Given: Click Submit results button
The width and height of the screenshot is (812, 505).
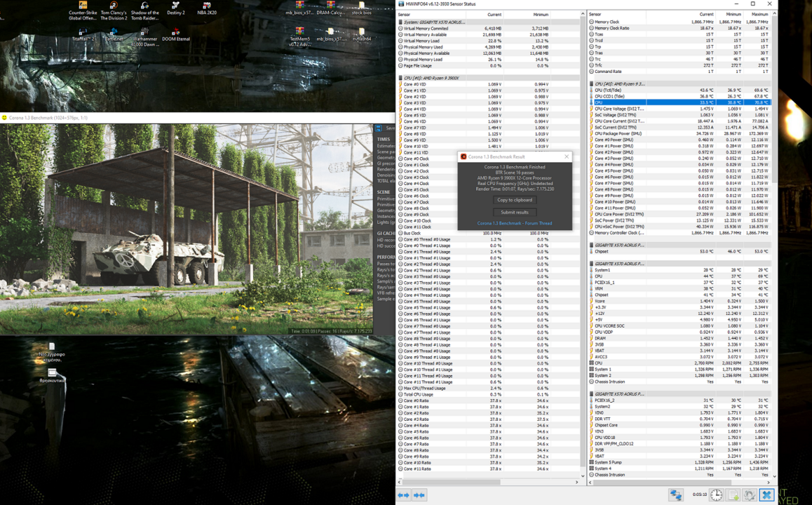Looking at the screenshot, I should coord(514,213).
